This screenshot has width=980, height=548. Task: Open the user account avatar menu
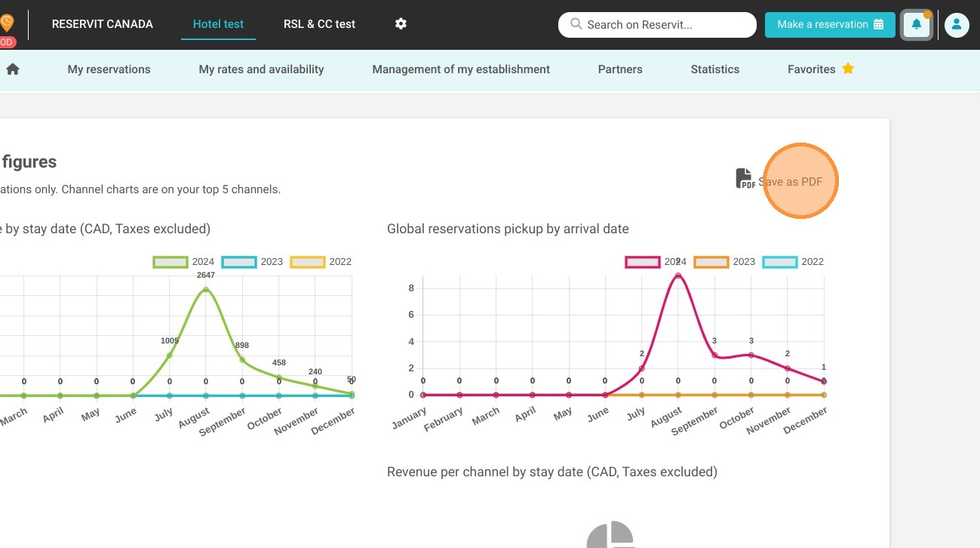957,25
